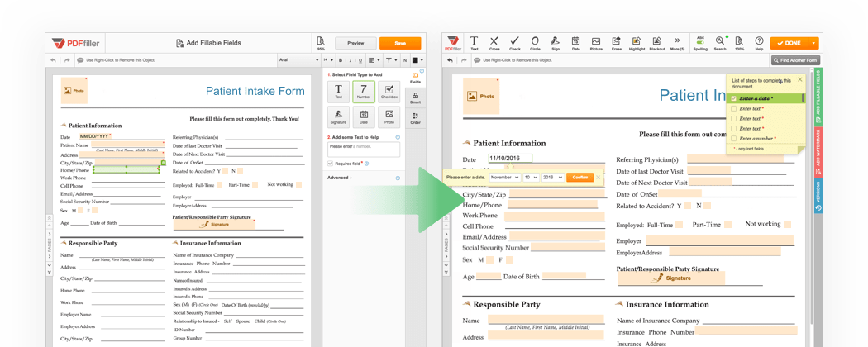Activate the Highlight tool
This screenshot has height=347, width=868.
pyautogui.click(x=637, y=43)
